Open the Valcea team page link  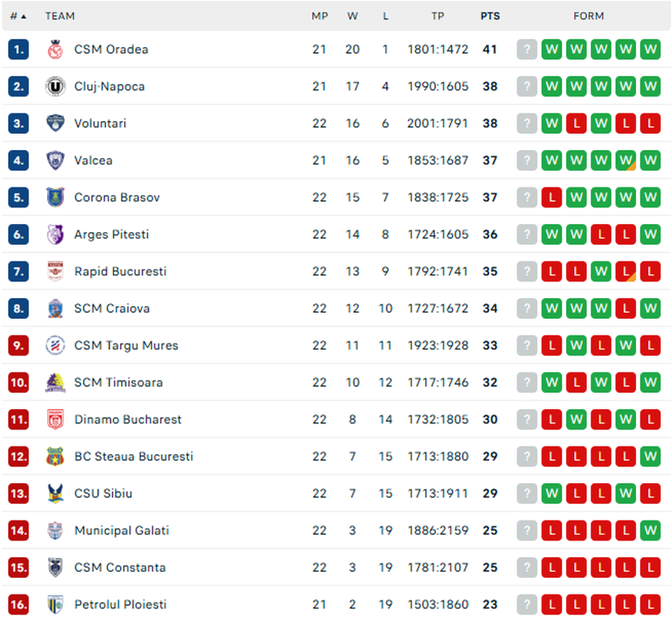(x=93, y=161)
